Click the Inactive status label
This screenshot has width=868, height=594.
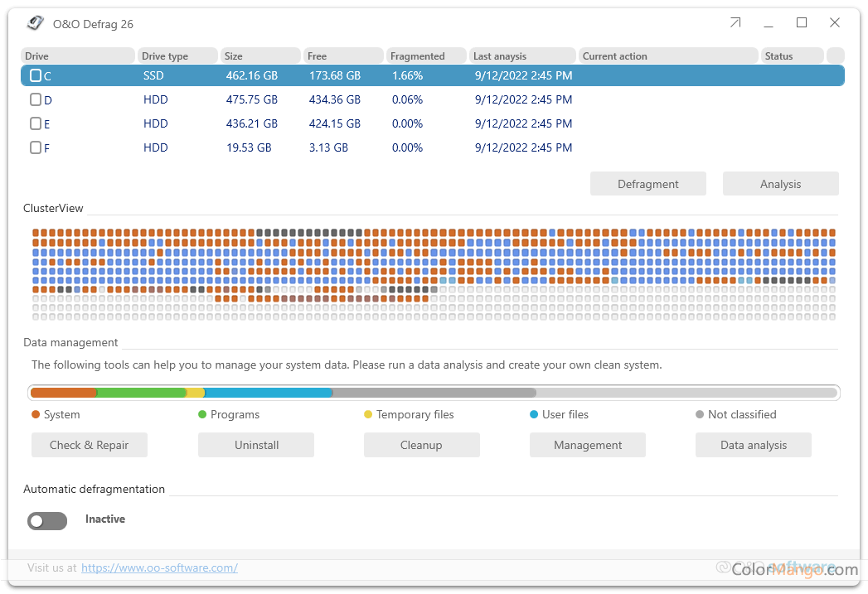point(105,519)
